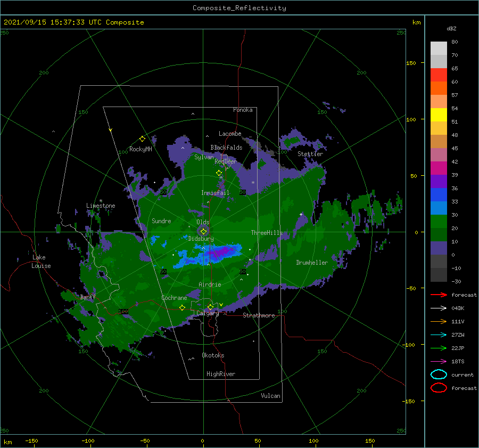Click the yellow diamond marker near RockyMH
This screenshot has width=479, height=448.
tap(142, 139)
